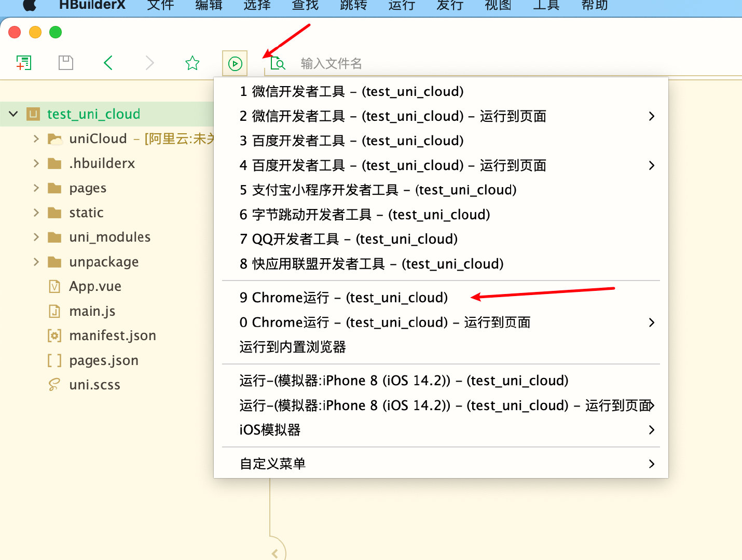Click the static folder icon
Viewport: 742px width, 560px height.
point(54,213)
